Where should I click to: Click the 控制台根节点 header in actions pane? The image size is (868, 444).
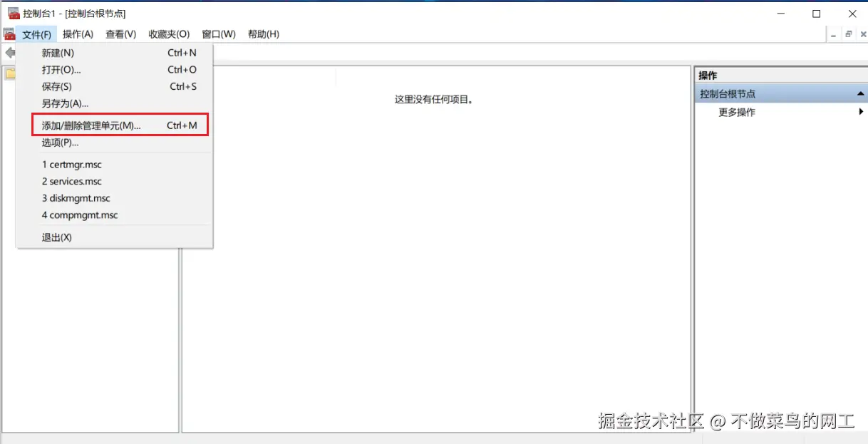pos(729,93)
